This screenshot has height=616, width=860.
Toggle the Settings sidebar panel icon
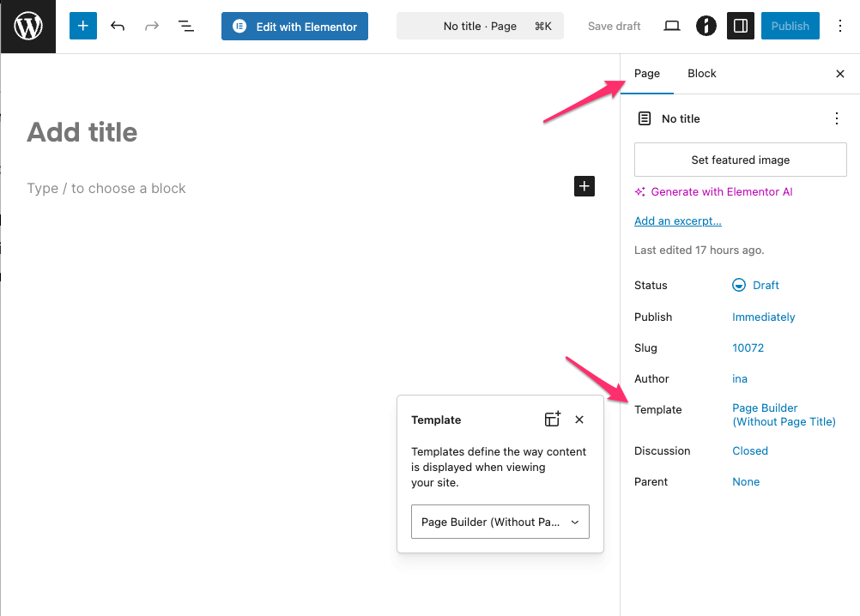click(741, 27)
